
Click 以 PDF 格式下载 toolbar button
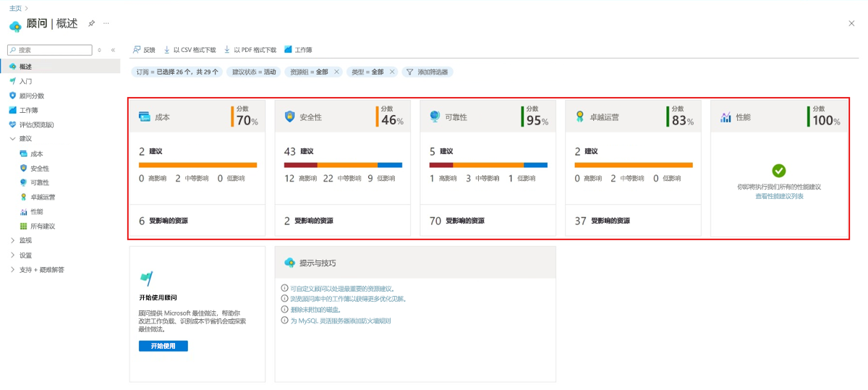click(250, 50)
